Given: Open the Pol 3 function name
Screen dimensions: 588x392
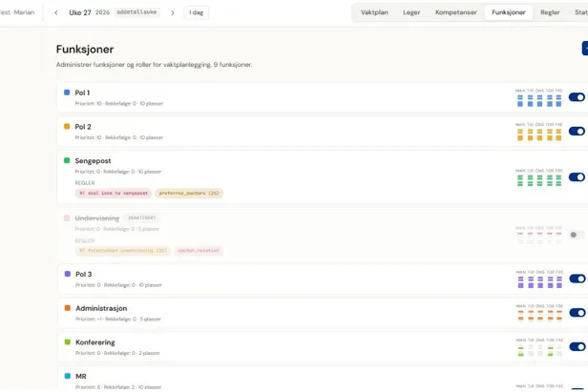Looking at the screenshot, I should (84, 275).
